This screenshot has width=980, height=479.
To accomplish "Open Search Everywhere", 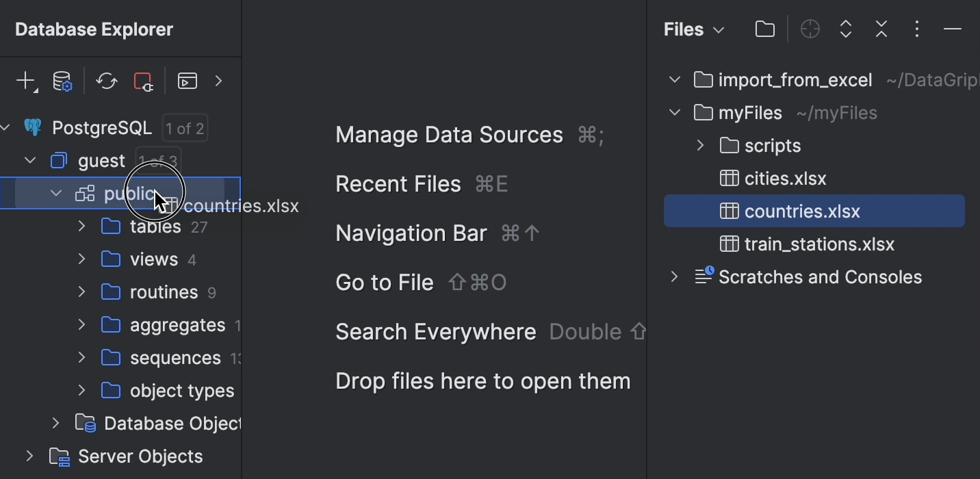I will [435, 331].
